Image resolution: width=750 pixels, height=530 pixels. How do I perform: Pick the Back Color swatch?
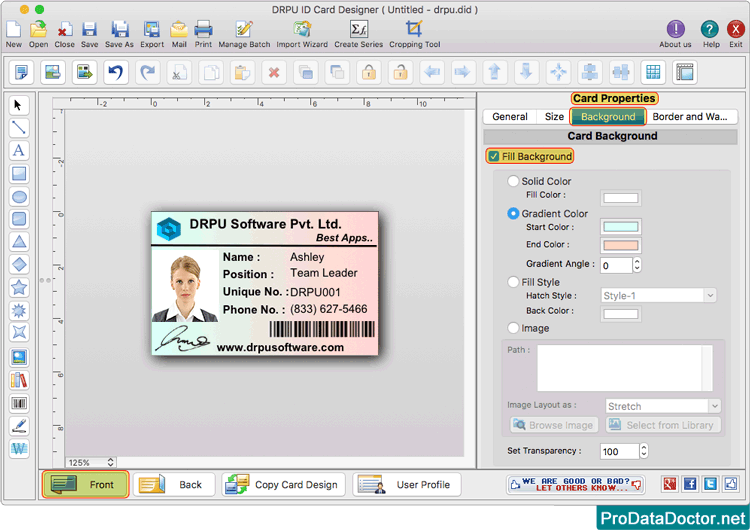pyautogui.click(x=620, y=314)
